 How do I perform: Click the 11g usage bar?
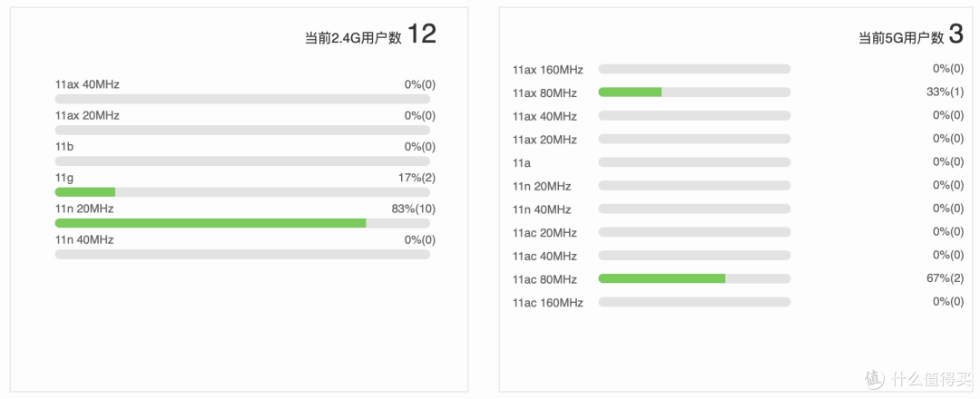tap(242, 191)
